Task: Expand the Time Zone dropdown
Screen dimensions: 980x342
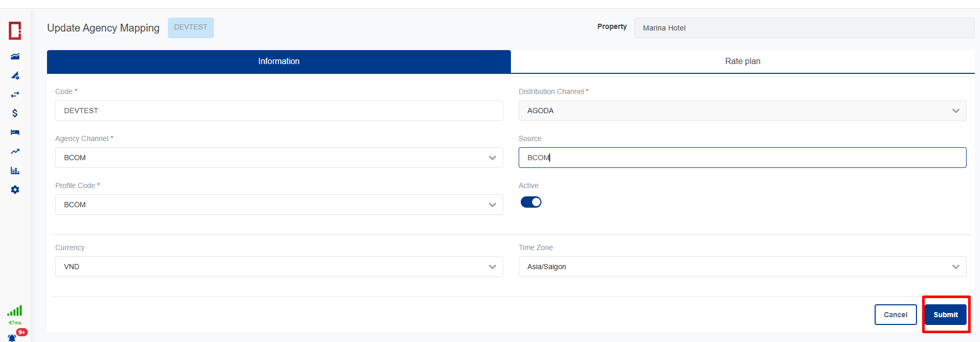Action: click(x=742, y=267)
